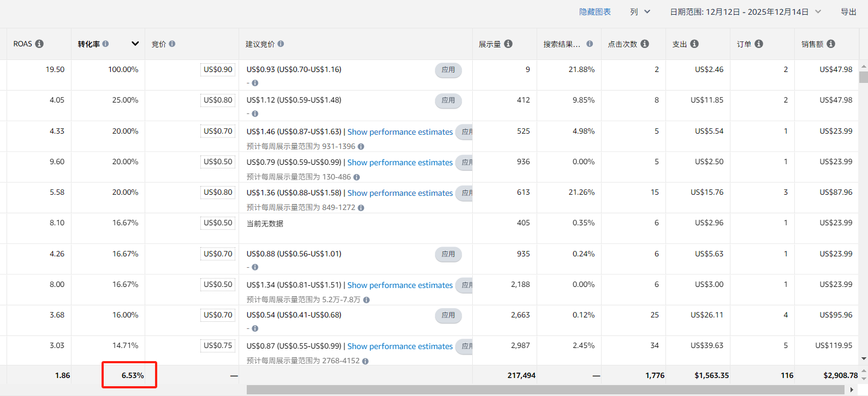Open the 列 columns dropdown
868x396 pixels.
click(x=640, y=11)
